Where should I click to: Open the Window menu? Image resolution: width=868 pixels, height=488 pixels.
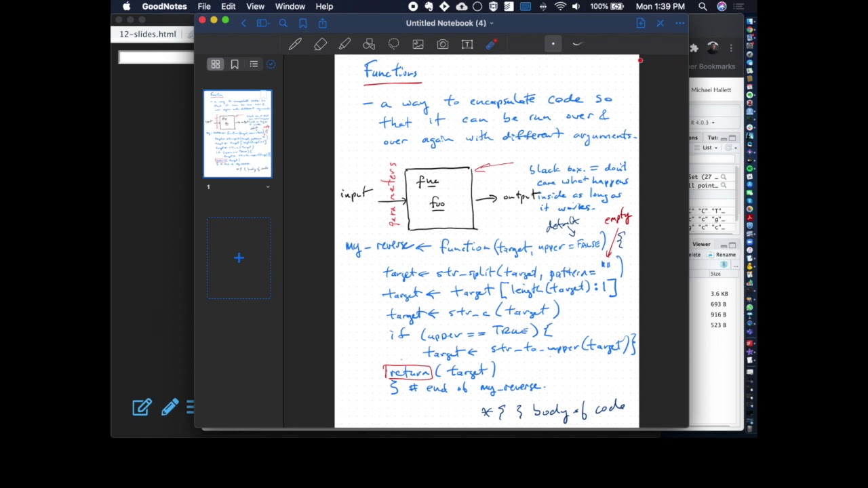290,6
